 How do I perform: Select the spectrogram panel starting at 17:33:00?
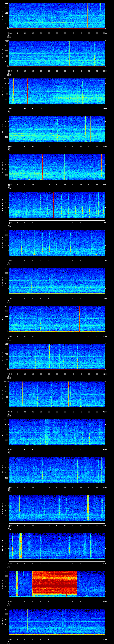(x=57, y=91)
